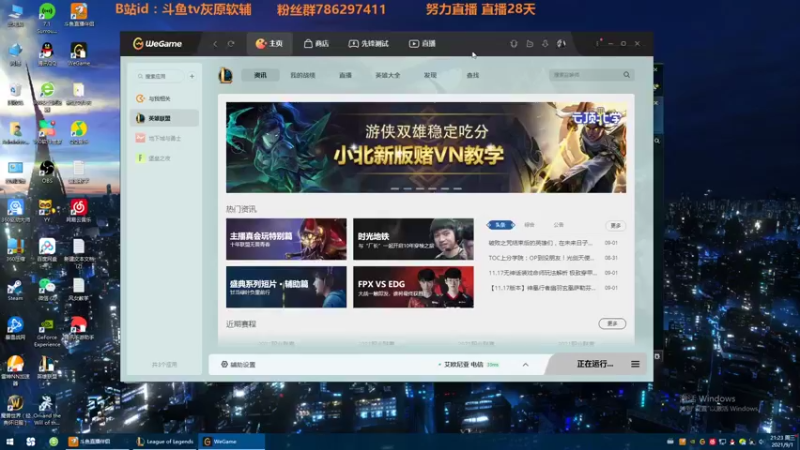This screenshot has height=450, width=800.
Task: Open the 时光地铁 news card
Action: click(x=413, y=239)
